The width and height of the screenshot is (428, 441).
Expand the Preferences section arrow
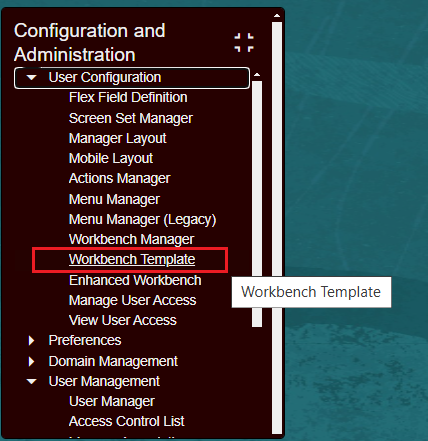[x=31, y=340]
